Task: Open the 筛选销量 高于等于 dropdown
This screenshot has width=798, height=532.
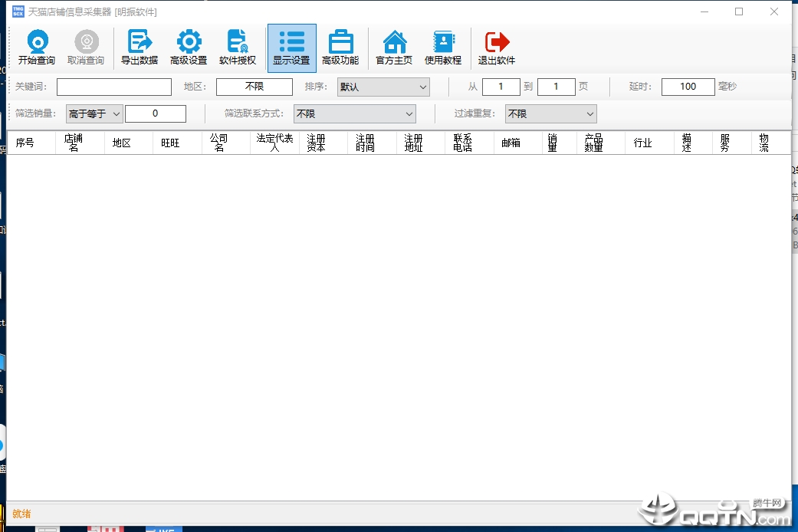Action: [x=94, y=114]
